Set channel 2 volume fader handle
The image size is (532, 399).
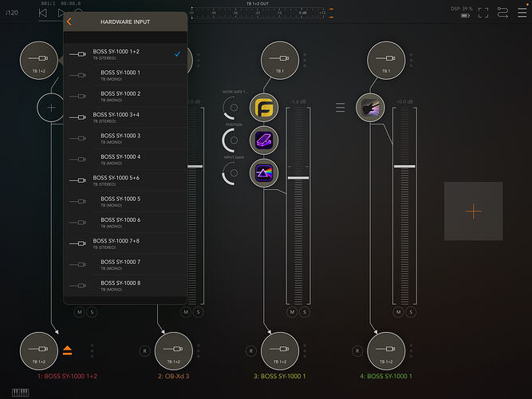point(195,167)
